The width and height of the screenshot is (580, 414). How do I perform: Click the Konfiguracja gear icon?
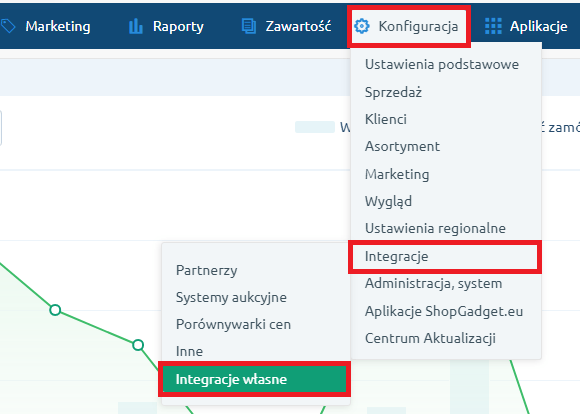coord(362,26)
